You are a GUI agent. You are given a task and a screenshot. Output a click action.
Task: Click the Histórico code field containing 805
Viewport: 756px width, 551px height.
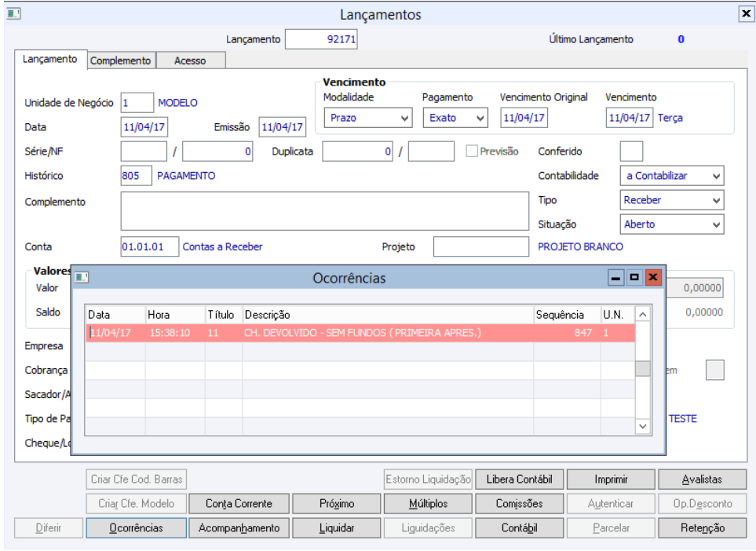coord(135,176)
